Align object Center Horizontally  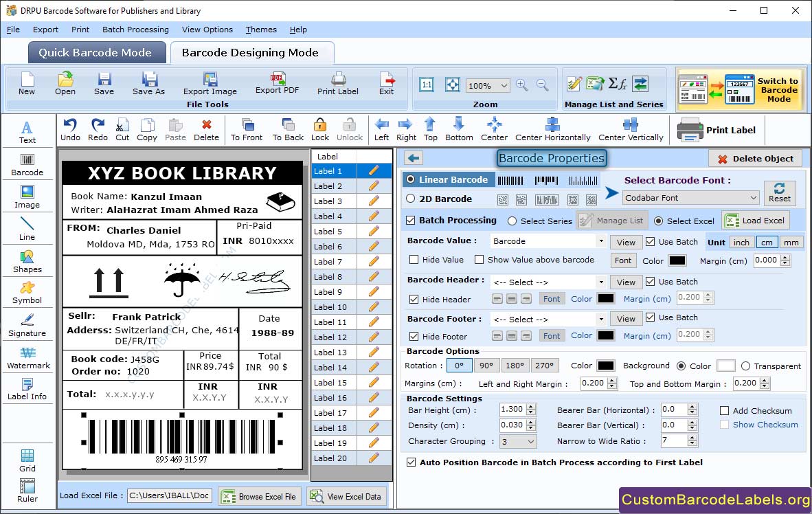552,130
